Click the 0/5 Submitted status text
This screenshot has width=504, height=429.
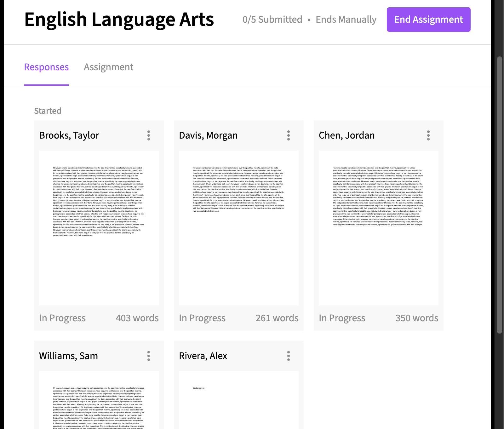pos(272,20)
